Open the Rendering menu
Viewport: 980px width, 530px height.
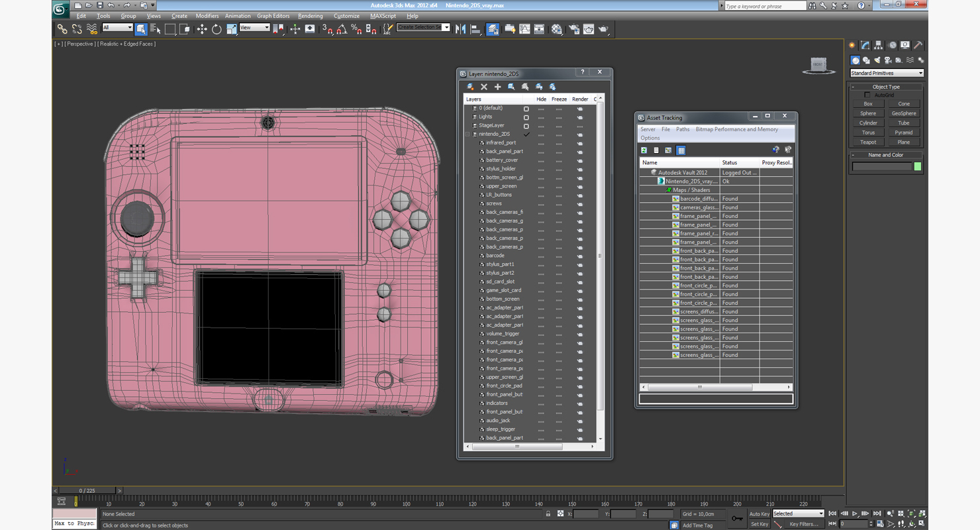point(310,16)
